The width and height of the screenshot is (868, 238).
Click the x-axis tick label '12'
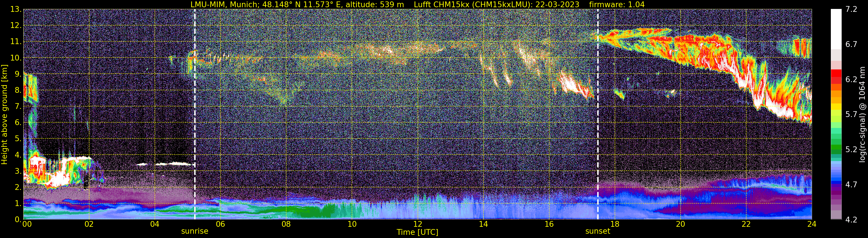(x=417, y=224)
